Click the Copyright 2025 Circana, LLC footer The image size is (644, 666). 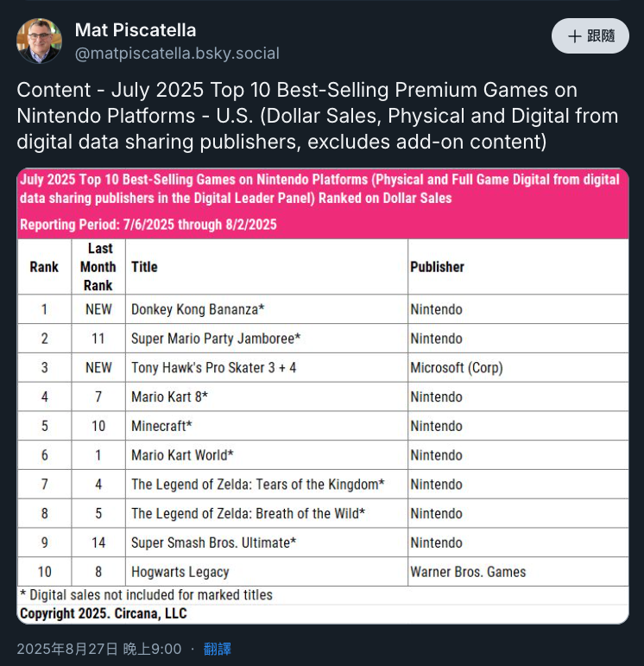pyautogui.click(x=103, y=613)
